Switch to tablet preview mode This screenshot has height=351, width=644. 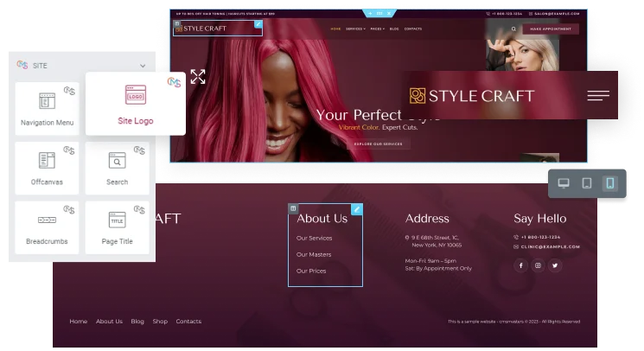(587, 183)
